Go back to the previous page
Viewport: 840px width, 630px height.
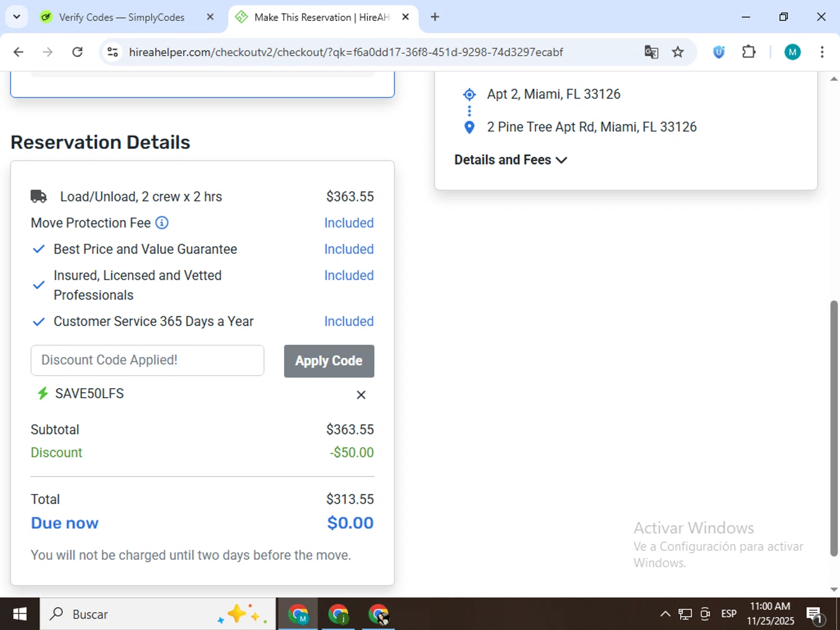click(18, 52)
